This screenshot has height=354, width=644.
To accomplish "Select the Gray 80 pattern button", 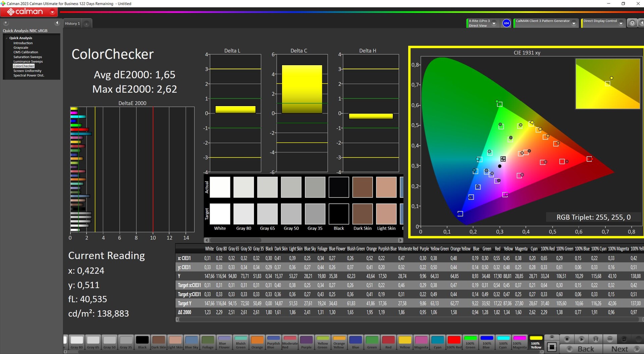I will [x=77, y=342].
